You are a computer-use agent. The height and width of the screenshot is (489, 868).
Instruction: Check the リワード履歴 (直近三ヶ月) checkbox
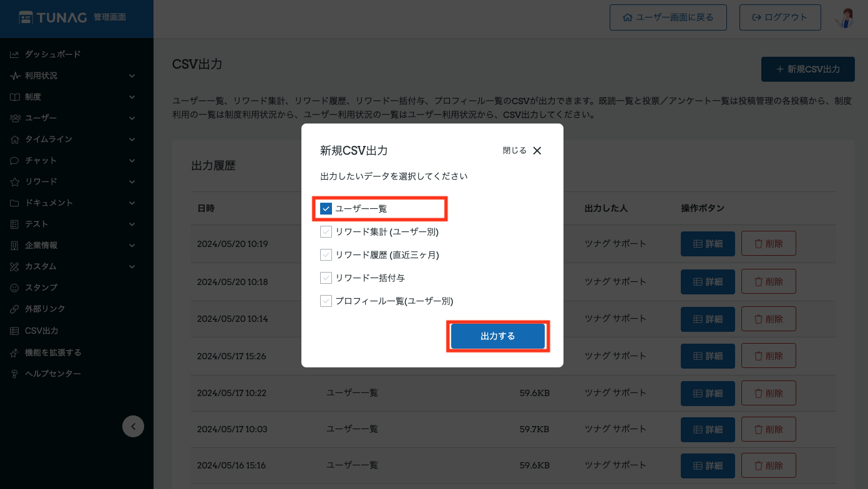(326, 255)
